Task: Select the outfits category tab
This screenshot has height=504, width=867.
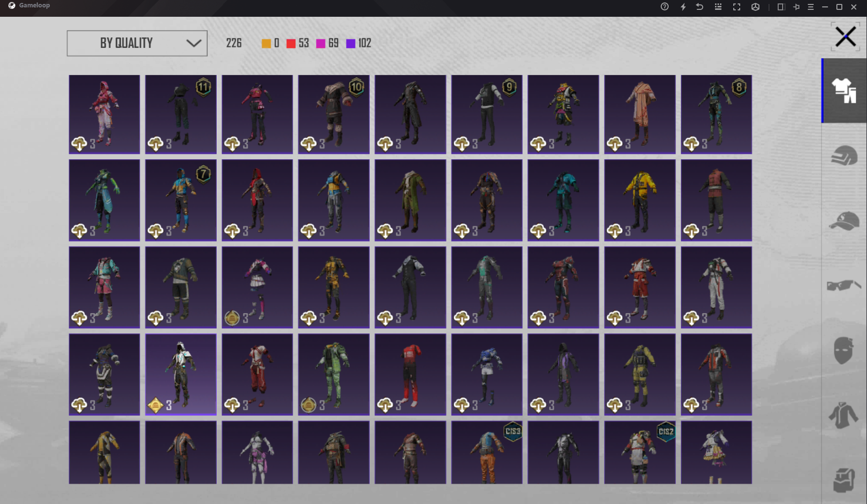Action: pyautogui.click(x=844, y=91)
